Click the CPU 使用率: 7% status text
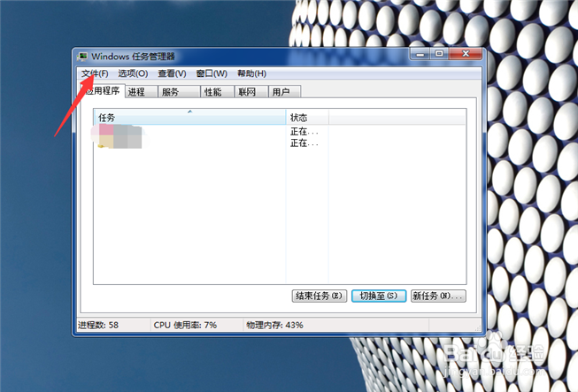The image size is (578, 392). [x=185, y=325]
